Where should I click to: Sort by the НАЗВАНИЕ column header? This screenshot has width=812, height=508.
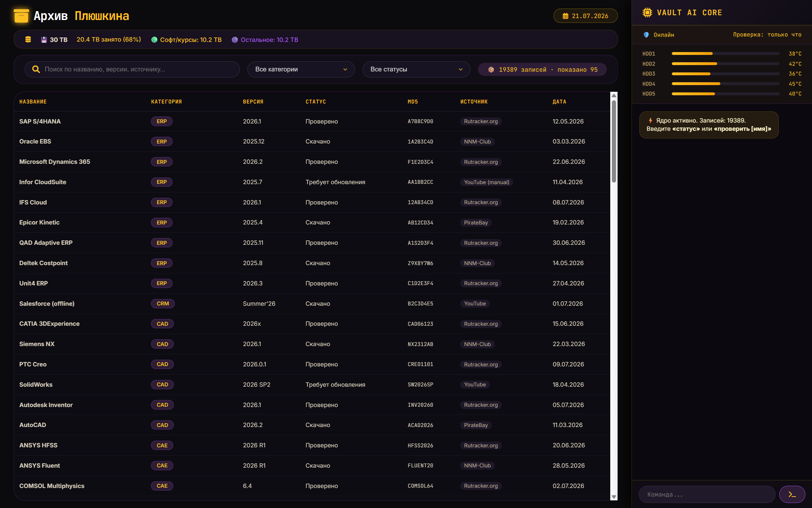(x=33, y=102)
